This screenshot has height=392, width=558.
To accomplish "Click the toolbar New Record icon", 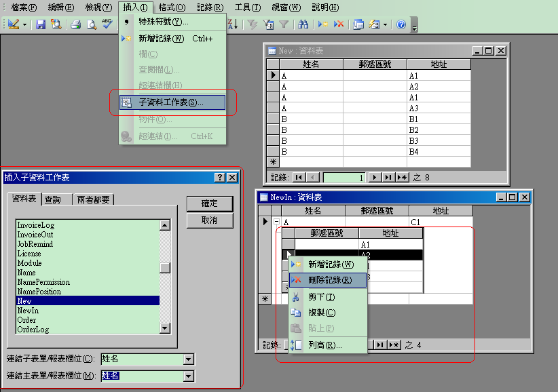I will (x=323, y=24).
